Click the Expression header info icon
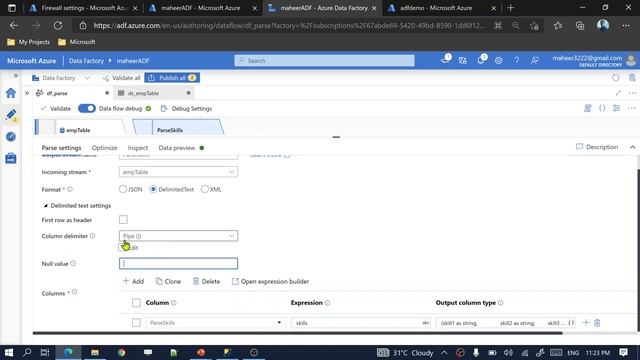 click(327, 303)
